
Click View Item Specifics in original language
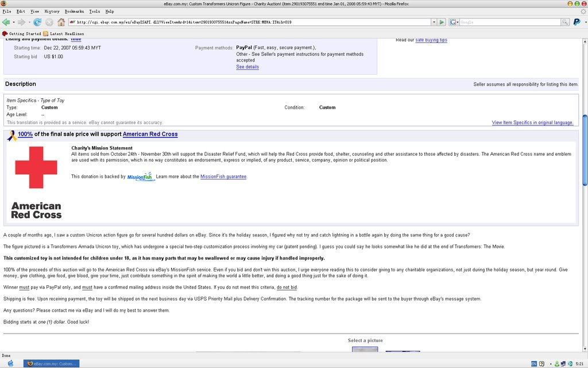(532, 123)
